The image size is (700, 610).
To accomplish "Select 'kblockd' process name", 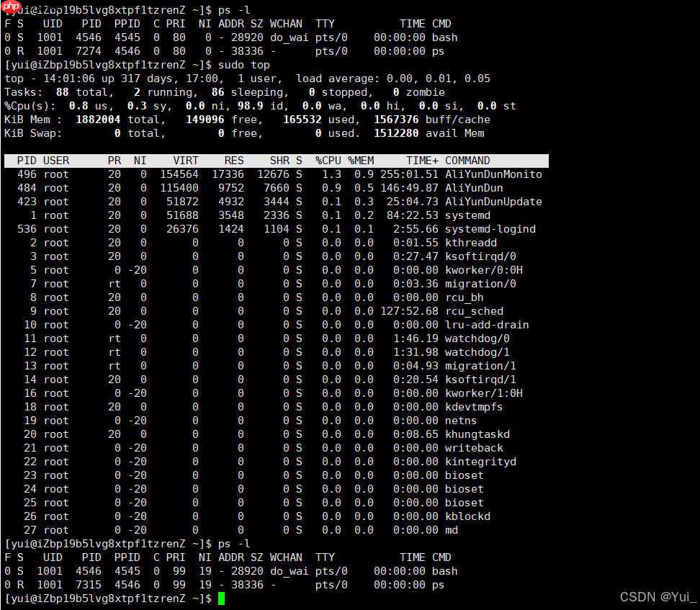I will tap(467, 516).
